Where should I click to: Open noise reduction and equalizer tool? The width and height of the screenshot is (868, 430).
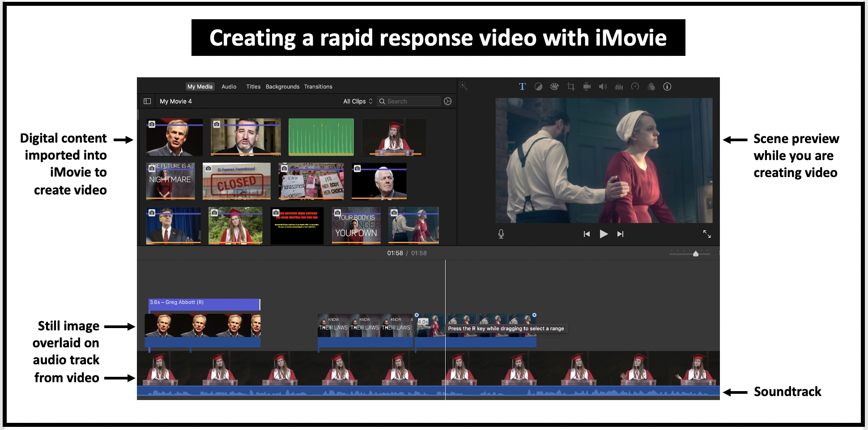[x=619, y=87]
